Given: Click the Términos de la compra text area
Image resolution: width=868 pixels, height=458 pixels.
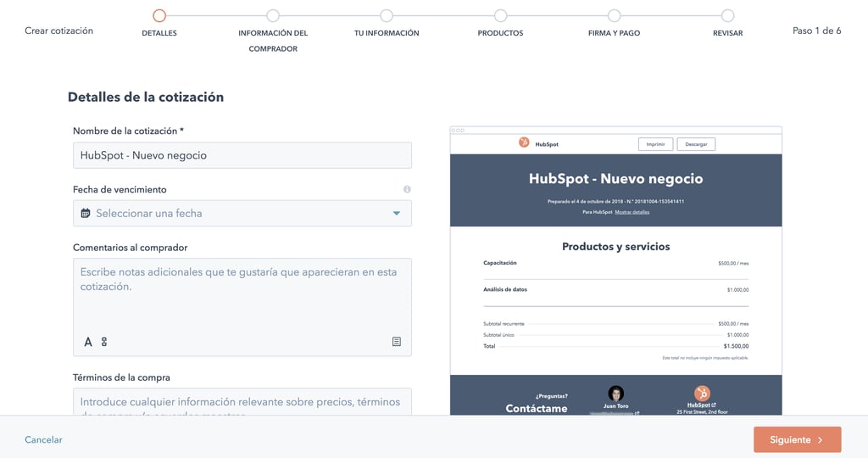Looking at the screenshot, I should coord(242,402).
